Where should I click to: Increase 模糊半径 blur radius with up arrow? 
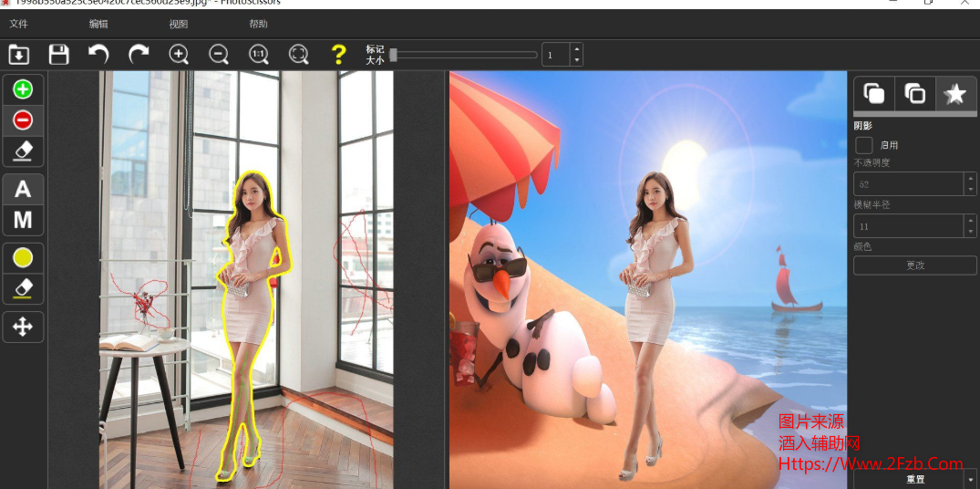[x=971, y=220]
